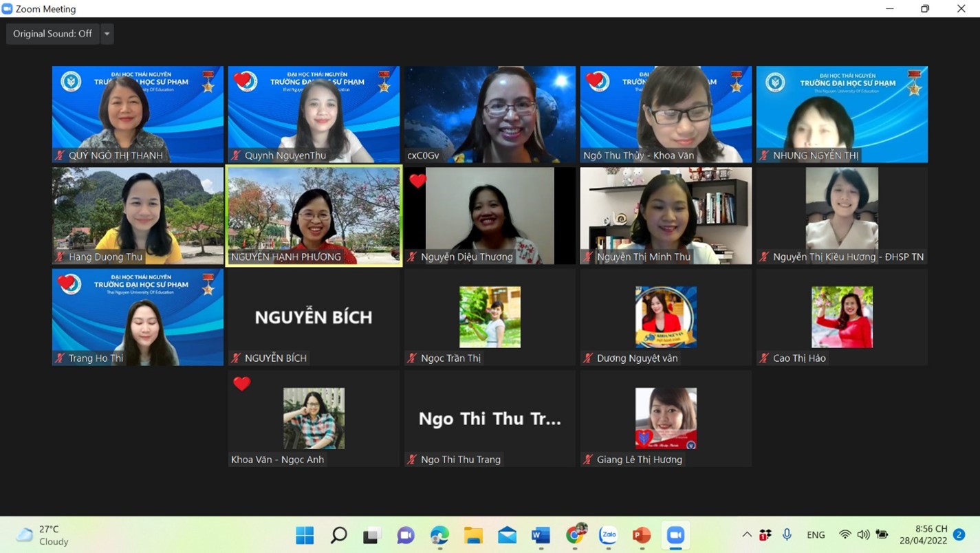
Task: Open the 27°C Cloudy weather widget
Action: [43, 535]
